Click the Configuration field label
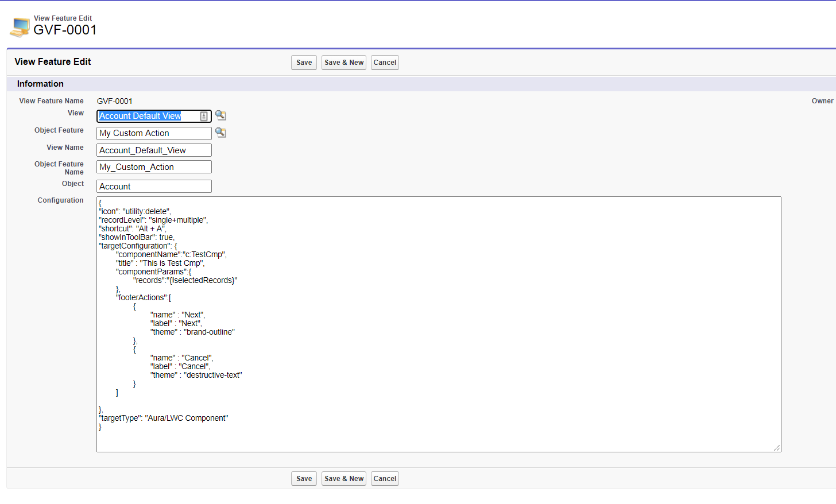Image resolution: width=836 pixels, height=504 pixels. [x=60, y=200]
